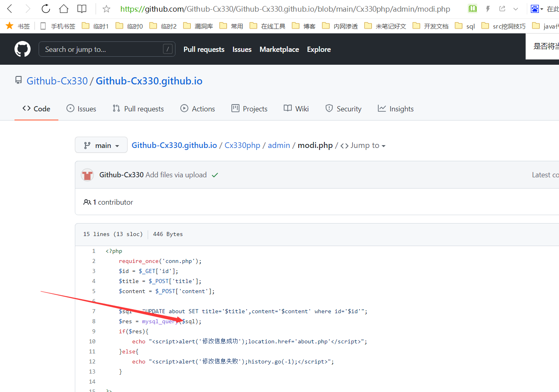Viewport: 559px width, 392px height.
Task: Open the 在线工具 bookmark folder
Action: coord(268,26)
